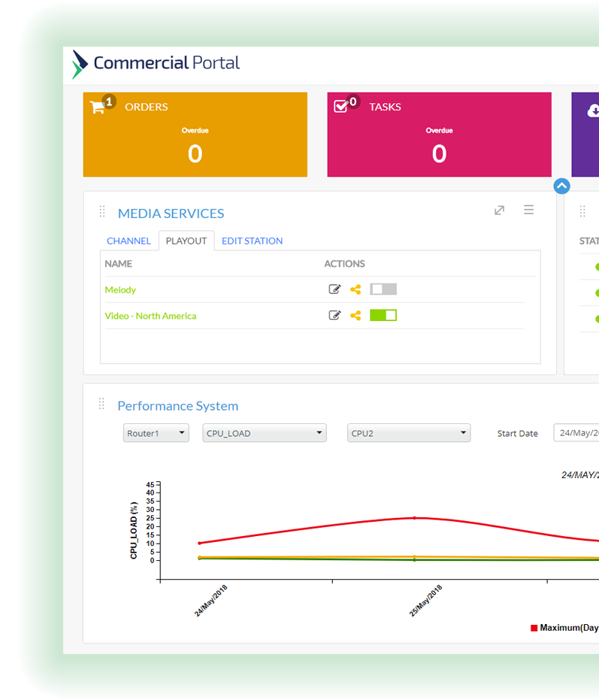Screen dimensions: 599x700
Task: Open the Router1 dropdown
Action: [156, 433]
